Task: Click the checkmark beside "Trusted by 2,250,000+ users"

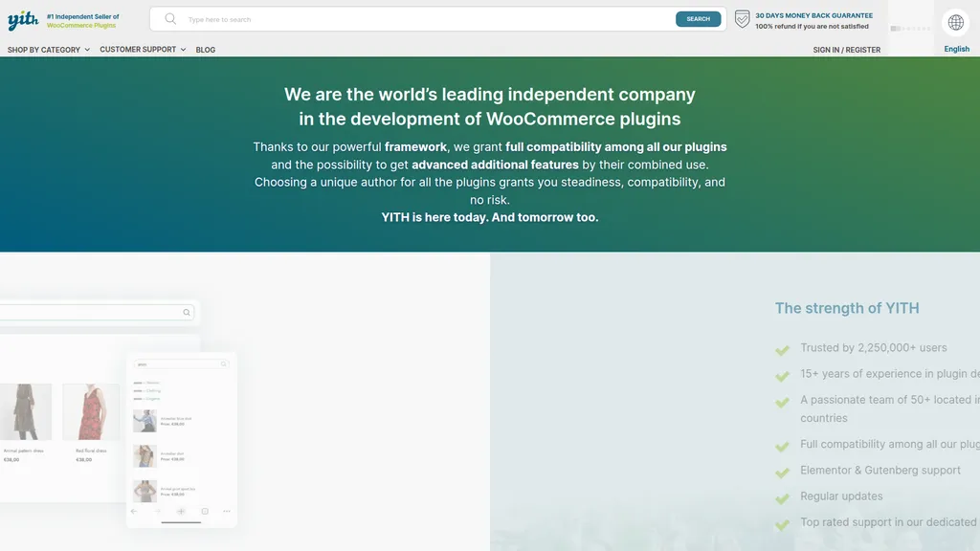Action: [782, 350]
